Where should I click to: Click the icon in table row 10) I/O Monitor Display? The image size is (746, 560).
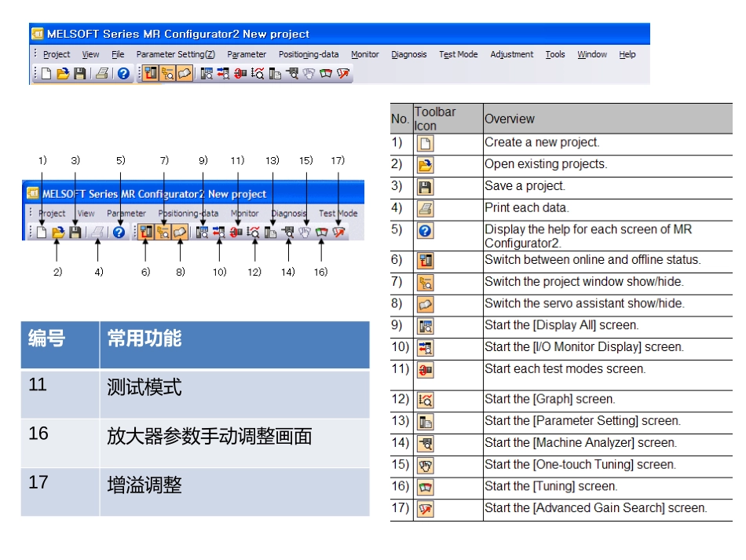tap(426, 348)
